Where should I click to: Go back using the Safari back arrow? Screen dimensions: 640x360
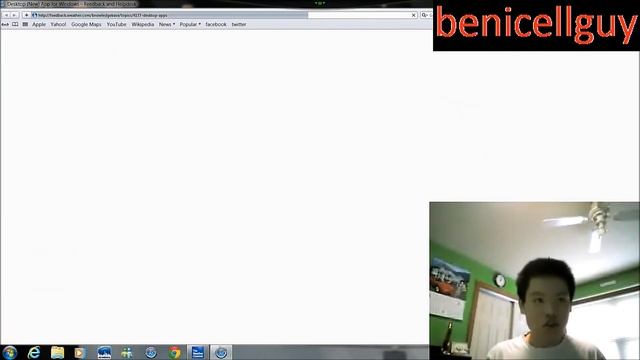point(6,15)
